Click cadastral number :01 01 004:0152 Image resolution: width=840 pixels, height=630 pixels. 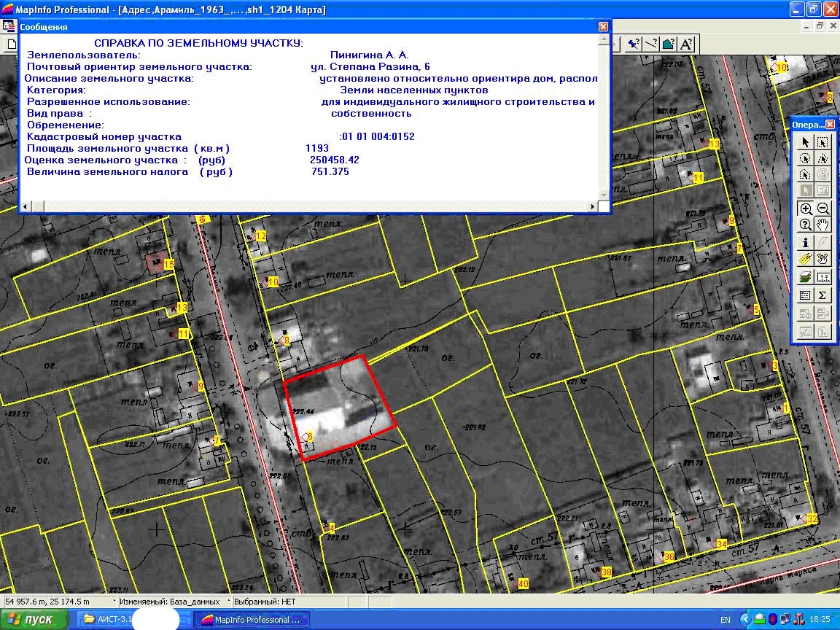coord(377,136)
